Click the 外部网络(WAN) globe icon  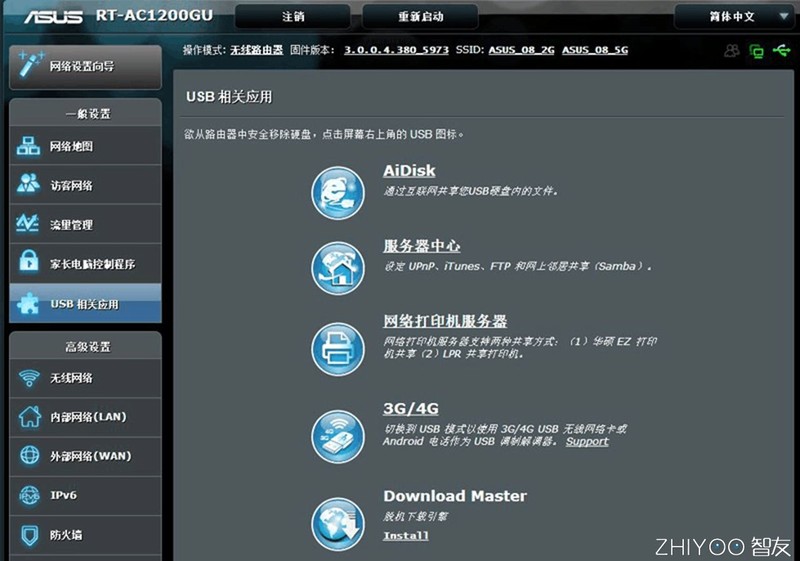click(x=30, y=455)
